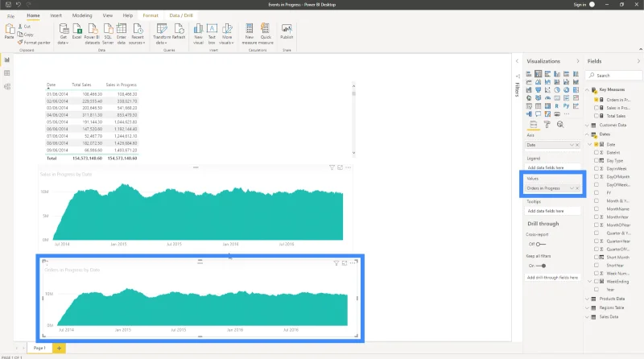Image resolution: width=644 pixels, height=359 pixels.
Task: Insert a Text box from the ribbon
Action: pyautogui.click(x=212, y=34)
